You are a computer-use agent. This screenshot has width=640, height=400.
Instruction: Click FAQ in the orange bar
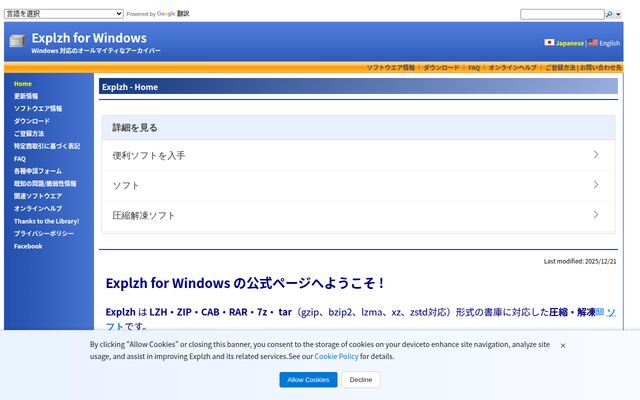(x=474, y=68)
